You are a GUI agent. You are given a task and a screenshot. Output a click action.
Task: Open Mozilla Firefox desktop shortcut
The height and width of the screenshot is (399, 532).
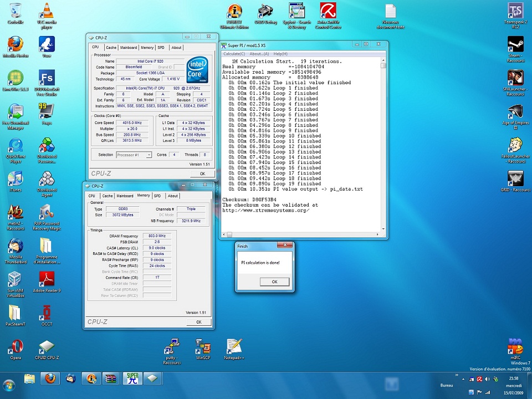point(16,47)
